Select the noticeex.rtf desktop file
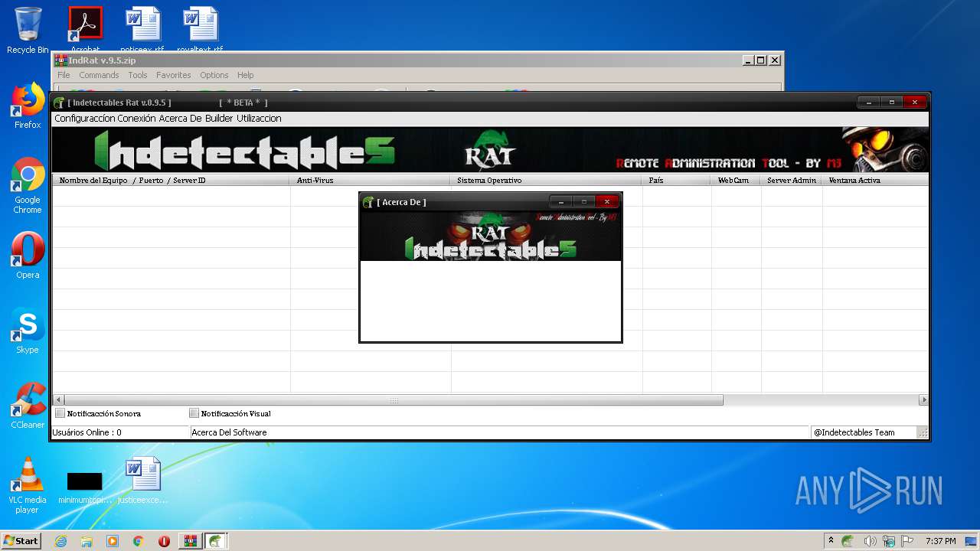Viewport: 980px width, 551px height. pyautogui.click(x=142, y=28)
